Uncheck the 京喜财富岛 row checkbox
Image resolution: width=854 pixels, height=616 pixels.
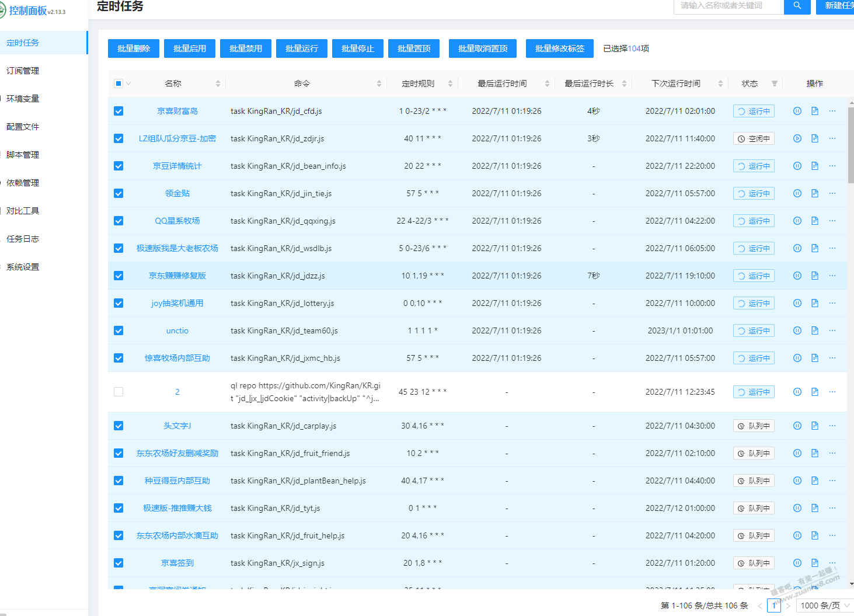118,111
